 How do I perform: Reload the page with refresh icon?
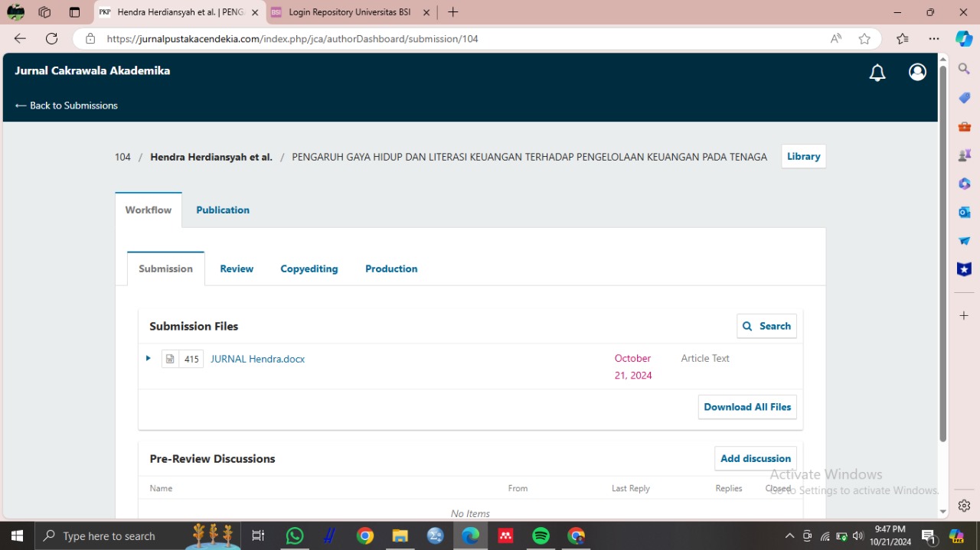coord(51,38)
